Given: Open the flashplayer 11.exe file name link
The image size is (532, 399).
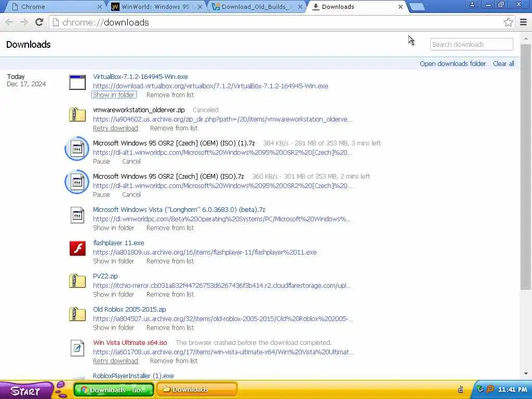Looking at the screenshot, I should [118, 243].
